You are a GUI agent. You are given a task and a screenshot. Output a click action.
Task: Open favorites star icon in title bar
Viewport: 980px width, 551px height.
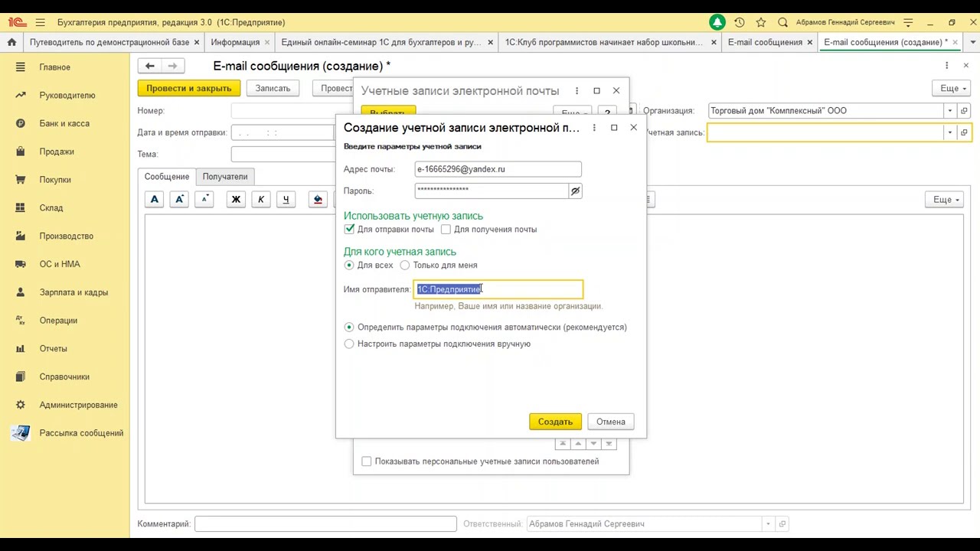[x=760, y=22]
